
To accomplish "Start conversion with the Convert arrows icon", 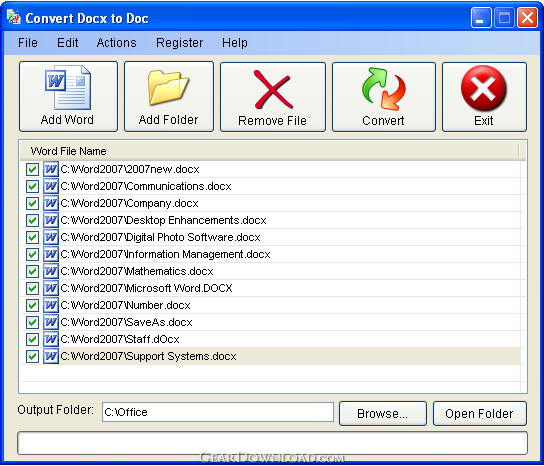I will (x=384, y=89).
